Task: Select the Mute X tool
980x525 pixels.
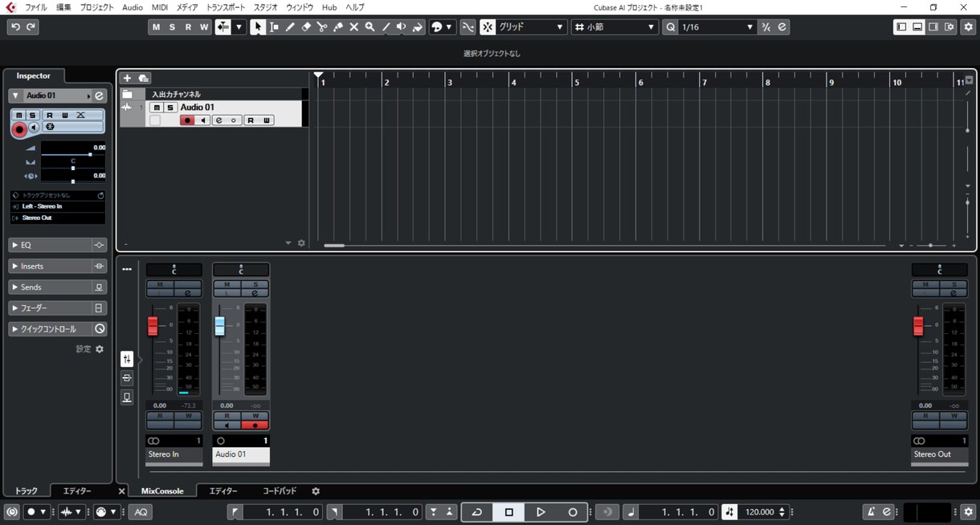Action: pos(354,27)
